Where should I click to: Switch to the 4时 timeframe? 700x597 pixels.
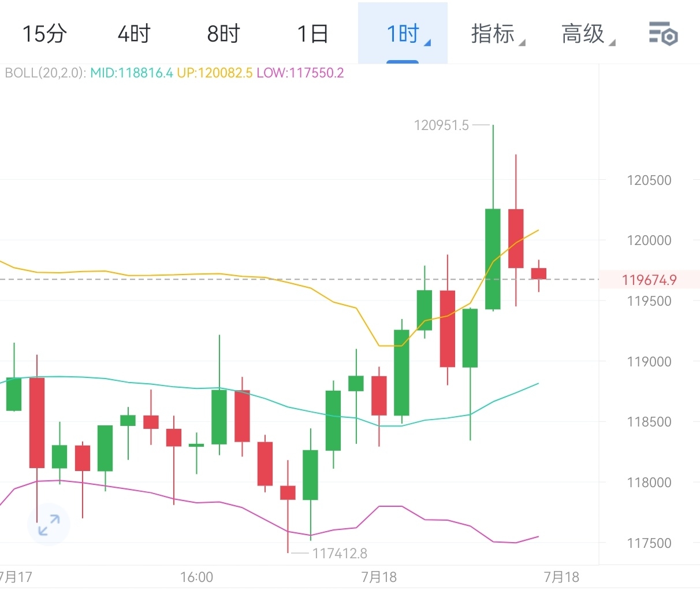134,34
